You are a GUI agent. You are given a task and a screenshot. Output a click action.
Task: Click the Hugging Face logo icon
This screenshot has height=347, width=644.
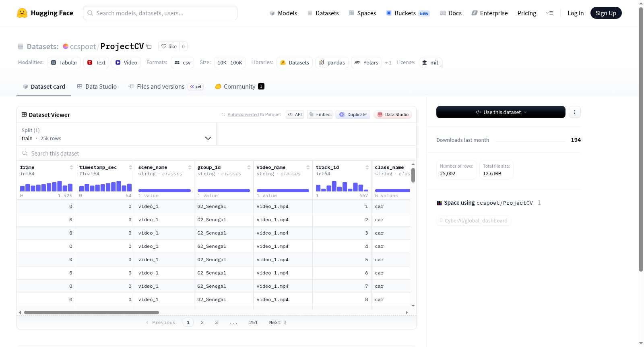(22, 13)
